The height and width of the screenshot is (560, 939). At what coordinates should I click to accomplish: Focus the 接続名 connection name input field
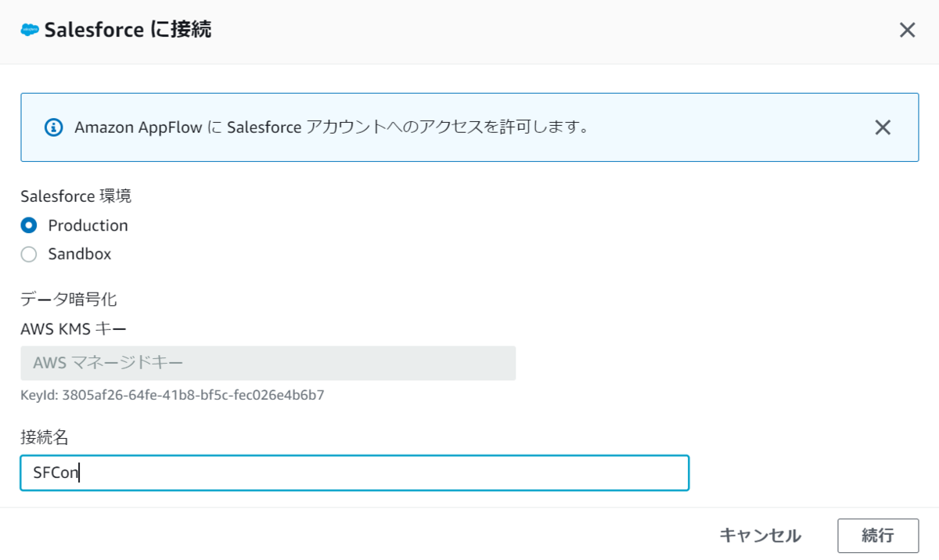[x=354, y=473]
